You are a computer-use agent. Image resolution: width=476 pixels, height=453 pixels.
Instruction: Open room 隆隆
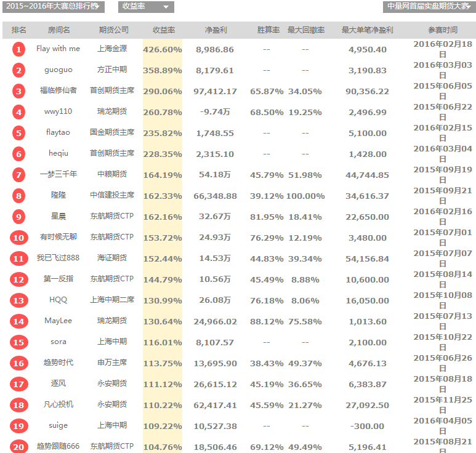58,195
